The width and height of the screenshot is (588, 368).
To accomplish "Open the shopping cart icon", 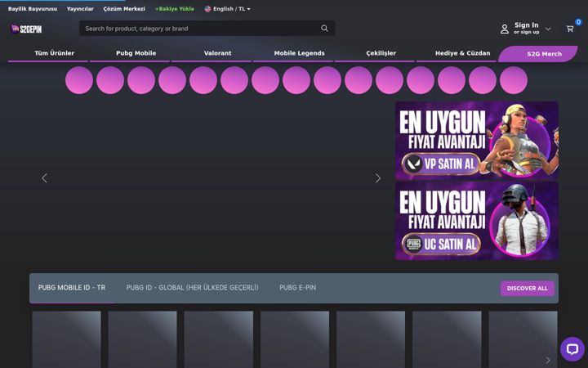I will point(570,29).
